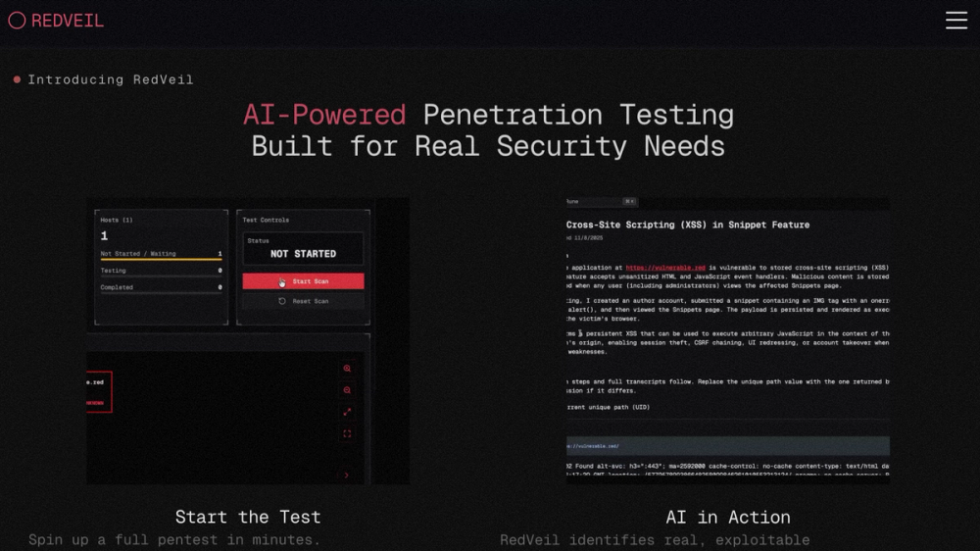
Task: Click the Reset Scan button
Action: point(303,301)
